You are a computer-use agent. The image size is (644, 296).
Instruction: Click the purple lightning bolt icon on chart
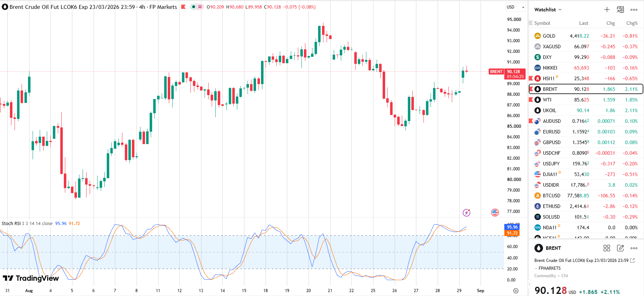[x=466, y=213]
